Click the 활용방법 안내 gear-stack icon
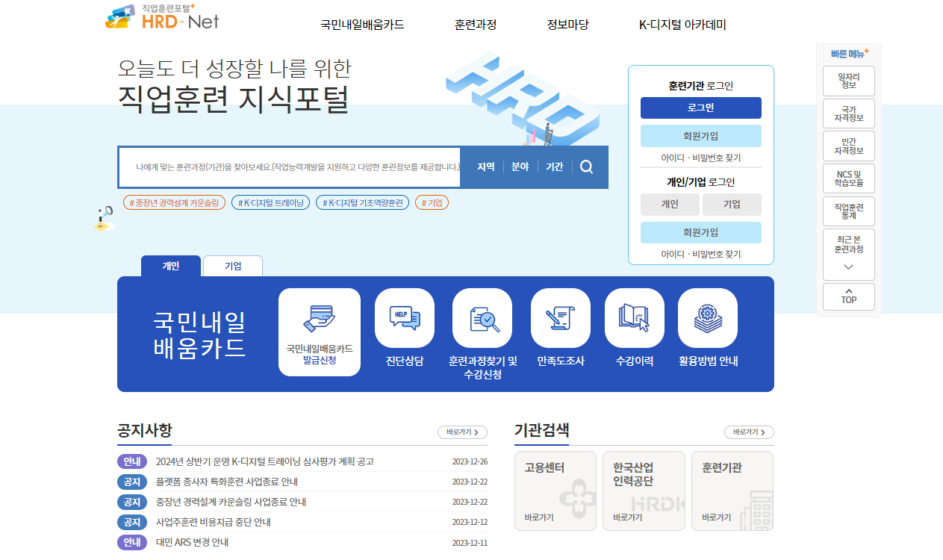Image resolution: width=943 pixels, height=560 pixels. [707, 317]
